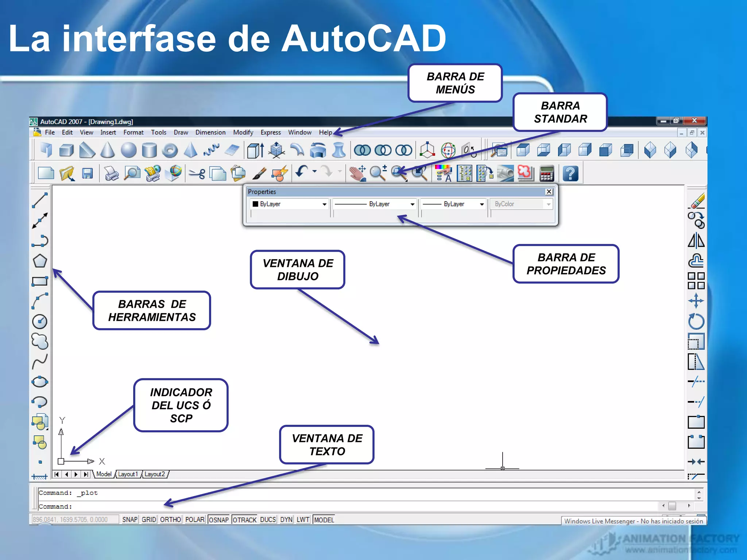Click the New drawing QNew icon

click(x=46, y=173)
